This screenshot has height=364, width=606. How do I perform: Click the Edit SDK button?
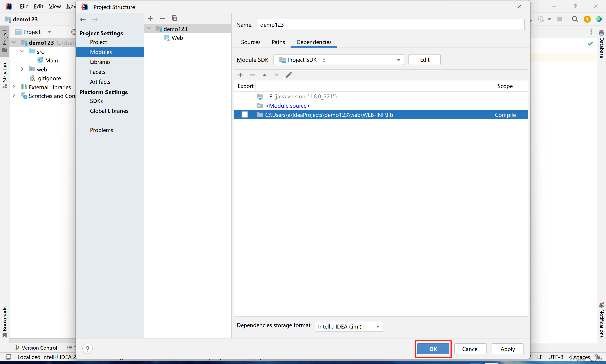point(424,60)
